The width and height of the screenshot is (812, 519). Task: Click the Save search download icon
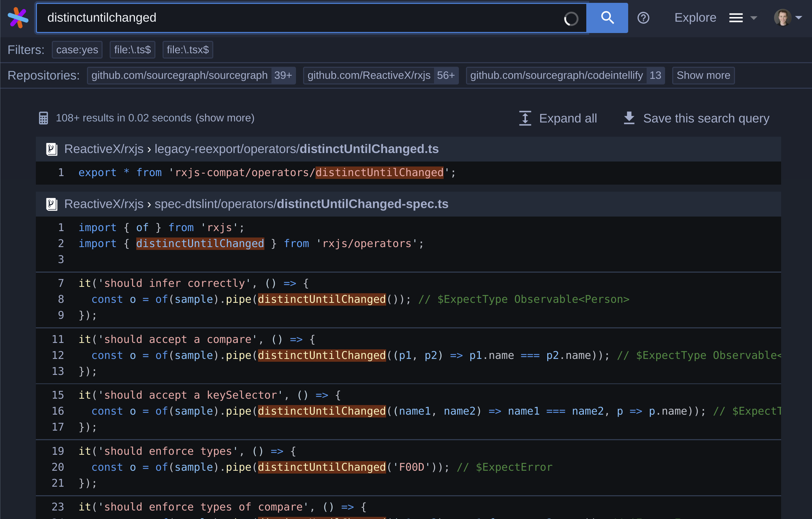pos(629,118)
